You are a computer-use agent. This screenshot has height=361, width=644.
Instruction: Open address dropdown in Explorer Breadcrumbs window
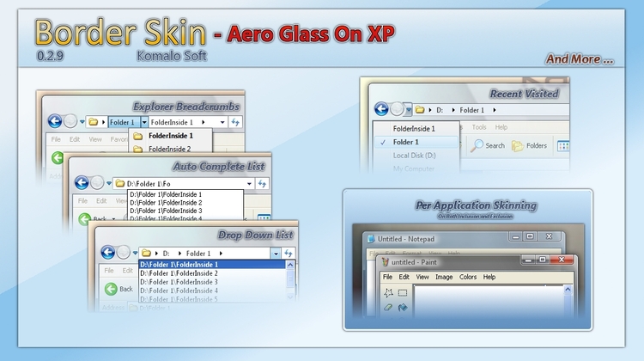pyautogui.click(x=222, y=122)
